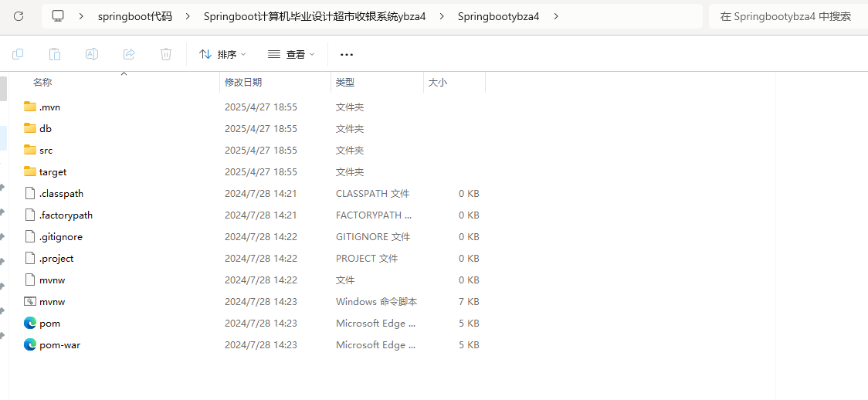Select the src folder name
The height and width of the screenshot is (400, 868).
46,151
